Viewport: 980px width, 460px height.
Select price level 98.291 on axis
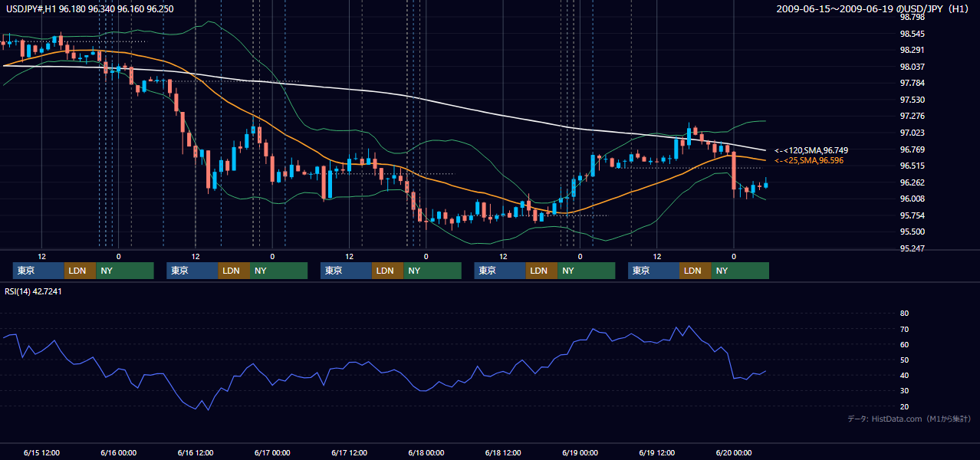(x=912, y=50)
